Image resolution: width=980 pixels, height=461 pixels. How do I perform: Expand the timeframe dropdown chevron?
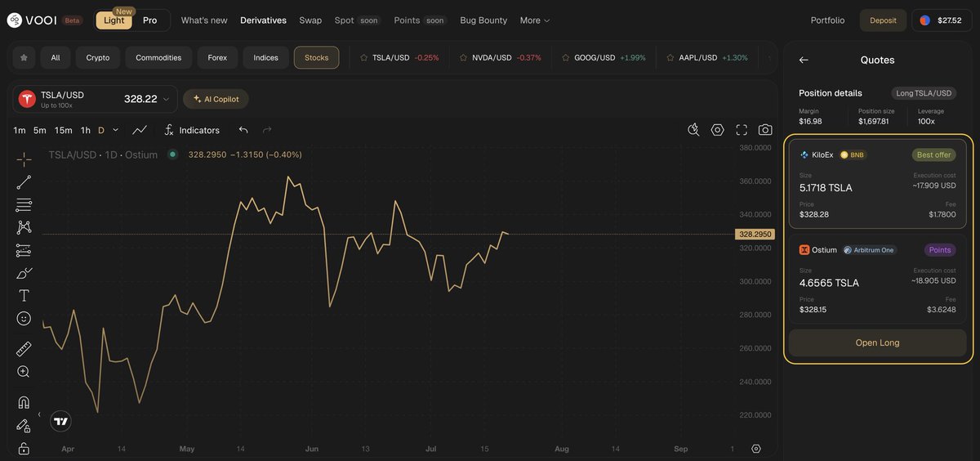tap(116, 130)
